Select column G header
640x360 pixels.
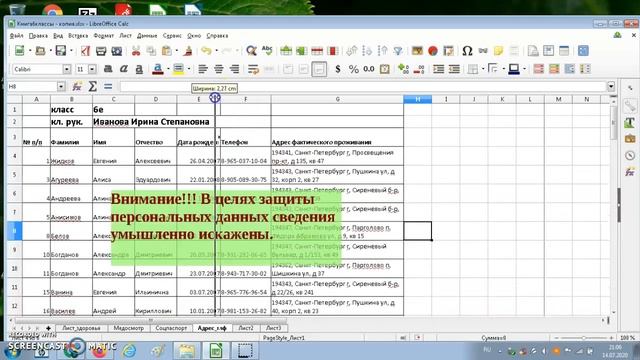(337, 99)
